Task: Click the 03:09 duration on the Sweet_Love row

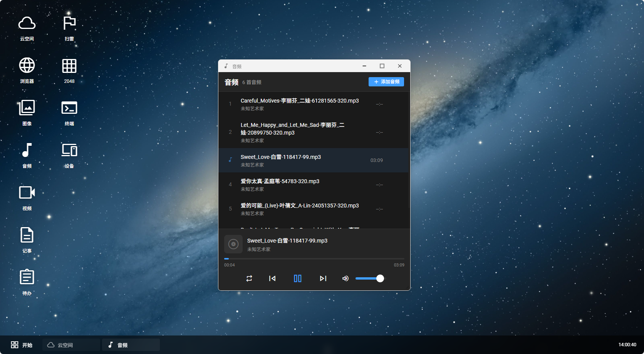Action: pyautogui.click(x=377, y=160)
